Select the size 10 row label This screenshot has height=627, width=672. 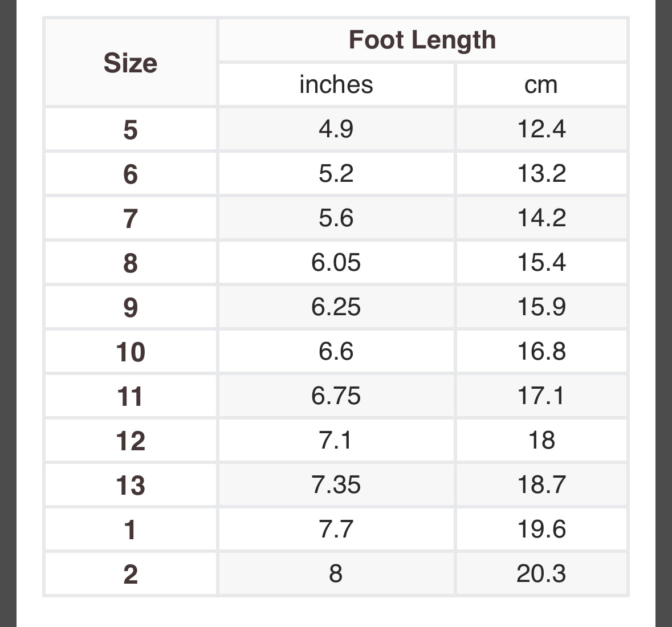(131, 352)
